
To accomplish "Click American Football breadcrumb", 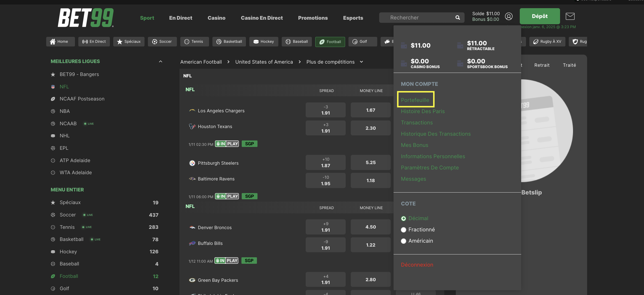I will point(201,62).
